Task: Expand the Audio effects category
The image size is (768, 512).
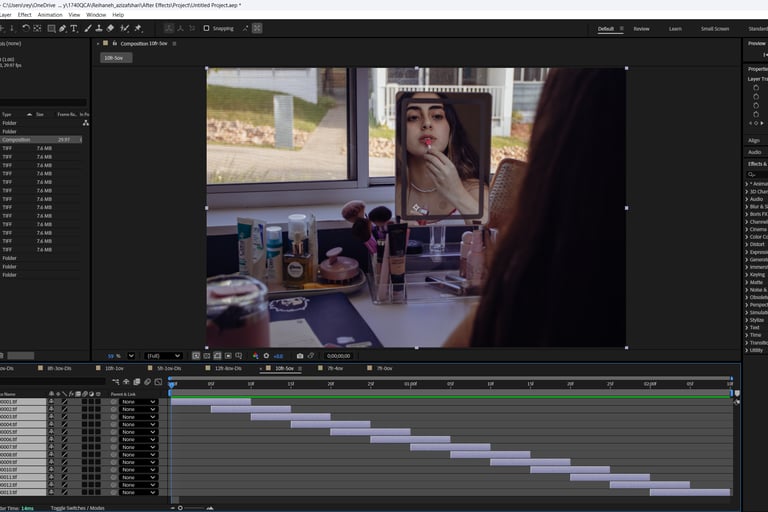Action: 747,199
